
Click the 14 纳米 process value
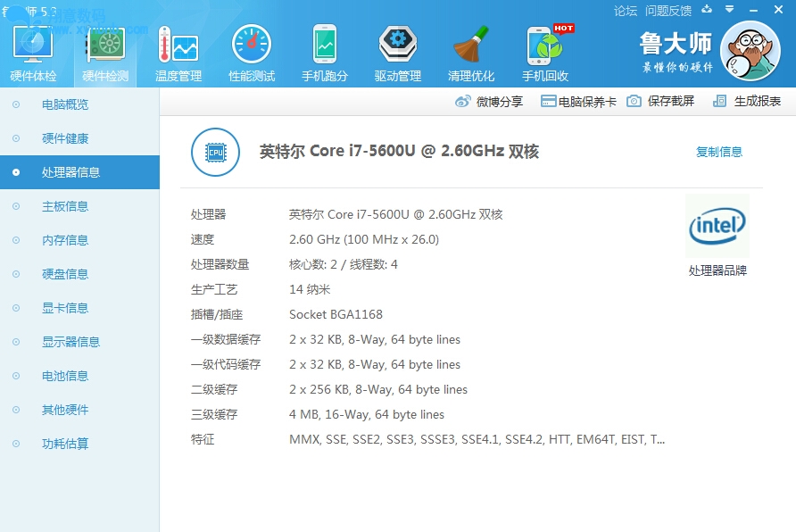pyautogui.click(x=310, y=289)
